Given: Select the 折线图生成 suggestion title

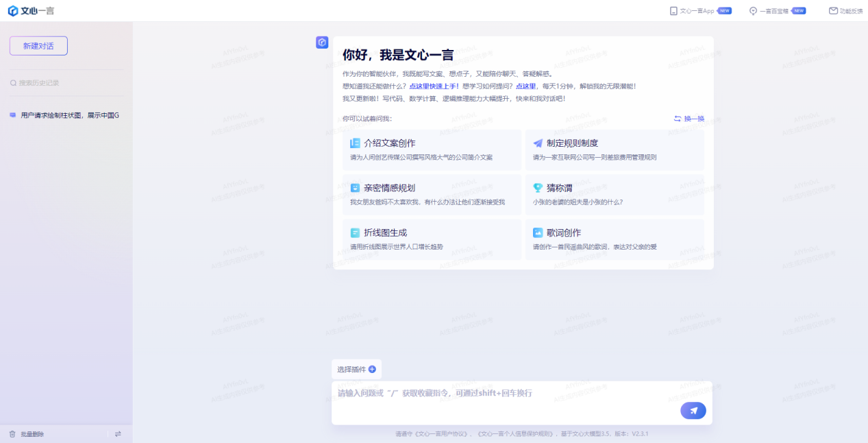Looking at the screenshot, I should (386, 232).
